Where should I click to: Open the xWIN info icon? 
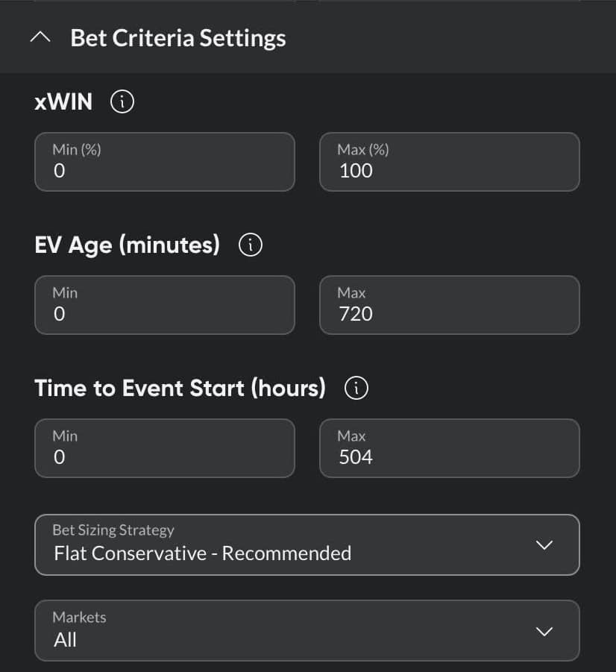(122, 102)
